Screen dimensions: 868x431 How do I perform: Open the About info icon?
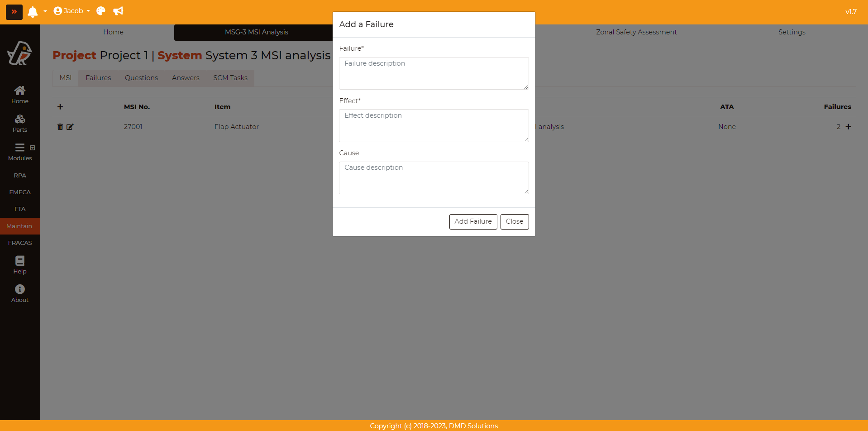[20, 293]
